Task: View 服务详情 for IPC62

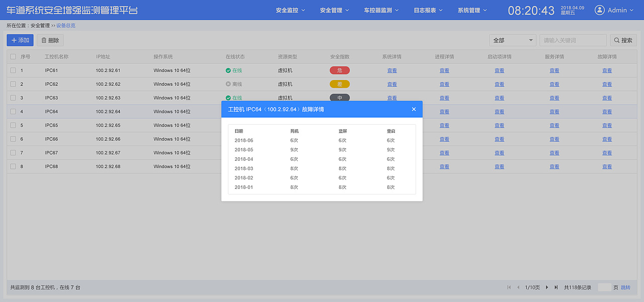Action: [554, 84]
